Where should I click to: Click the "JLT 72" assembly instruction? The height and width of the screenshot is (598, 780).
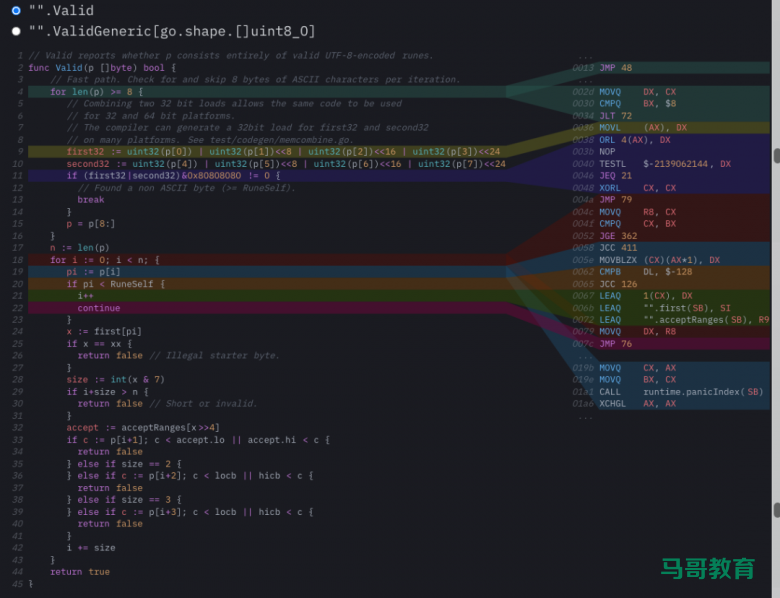click(x=615, y=115)
